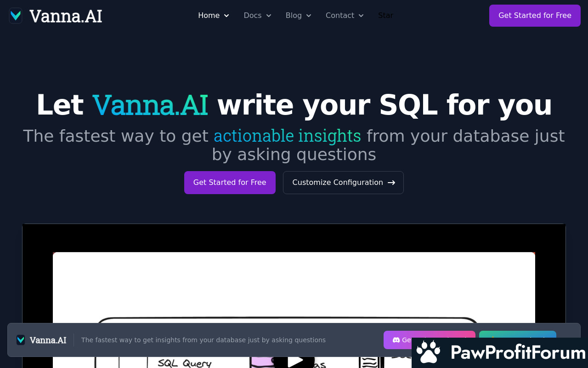
Task: Click the arrow icon in Customize Configuration
Action: [391, 183]
